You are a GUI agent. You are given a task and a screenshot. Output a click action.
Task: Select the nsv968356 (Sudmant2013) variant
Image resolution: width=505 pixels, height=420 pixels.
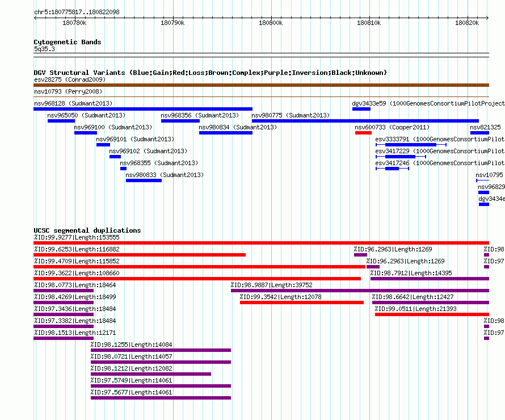pos(200,115)
